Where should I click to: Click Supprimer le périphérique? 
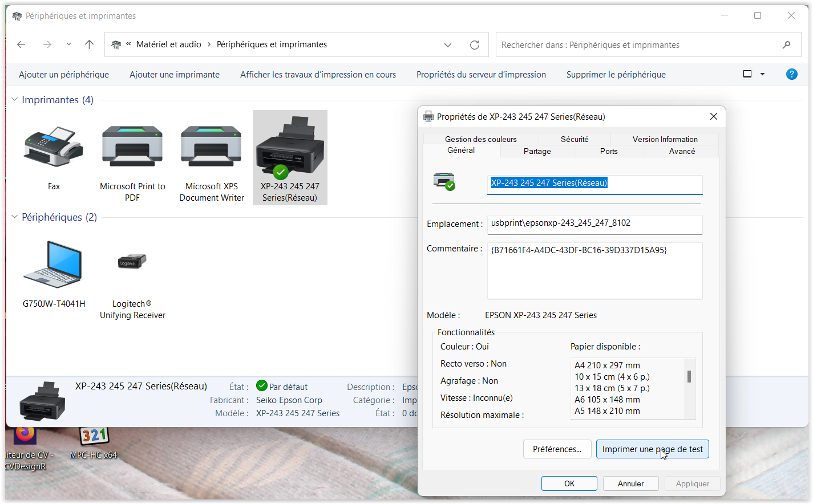(x=616, y=75)
